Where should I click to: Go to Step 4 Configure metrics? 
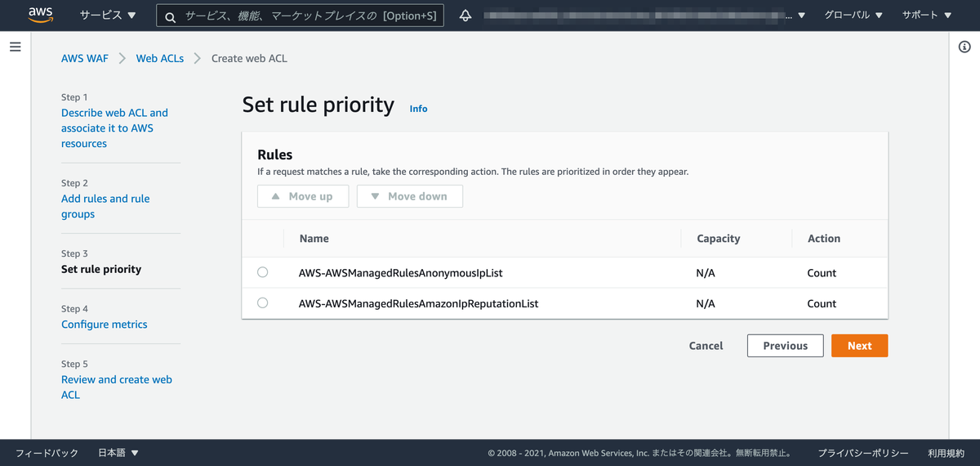[105, 324]
